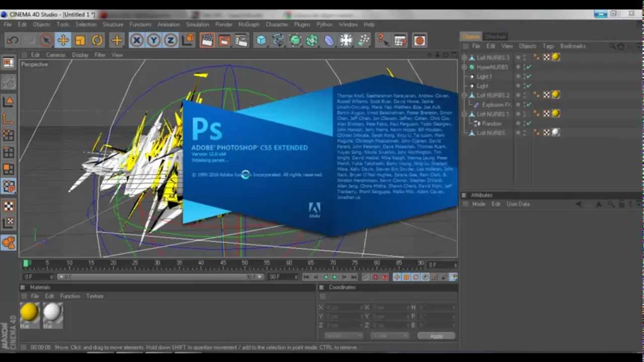This screenshot has width=644, height=362.
Task: Toggle the Random effector enabled checkmark
Action: pyautogui.click(x=529, y=123)
